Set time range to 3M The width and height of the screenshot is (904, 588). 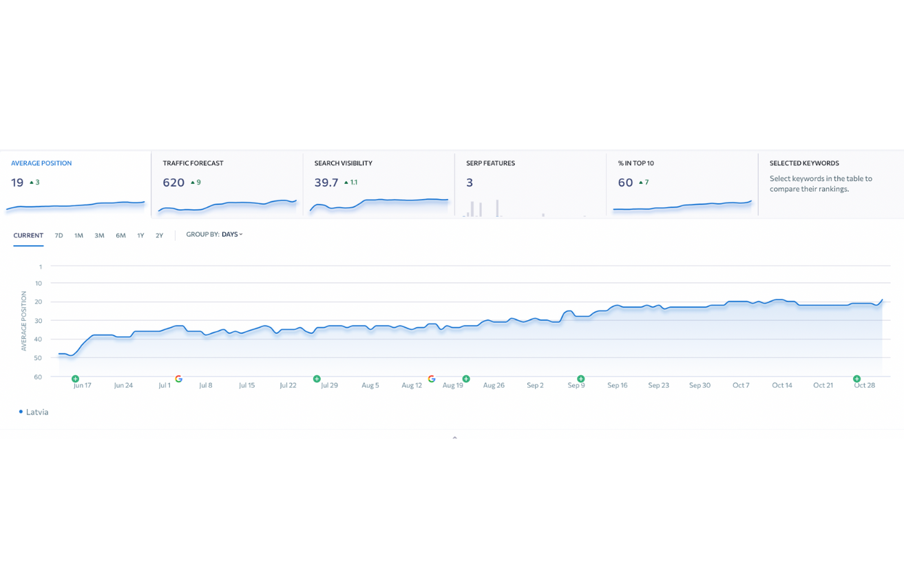pyautogui.click(x=100, y=235)
